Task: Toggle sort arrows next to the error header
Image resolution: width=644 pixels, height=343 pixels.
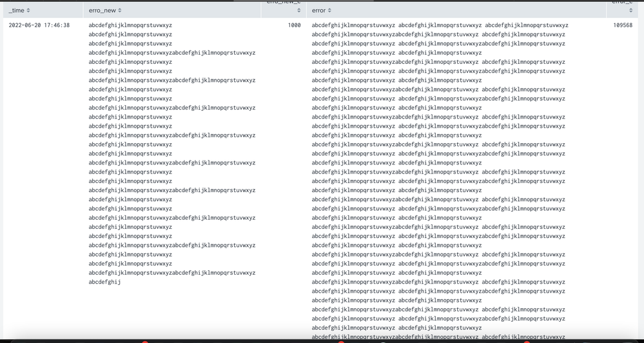Action: tap(329, 10)
